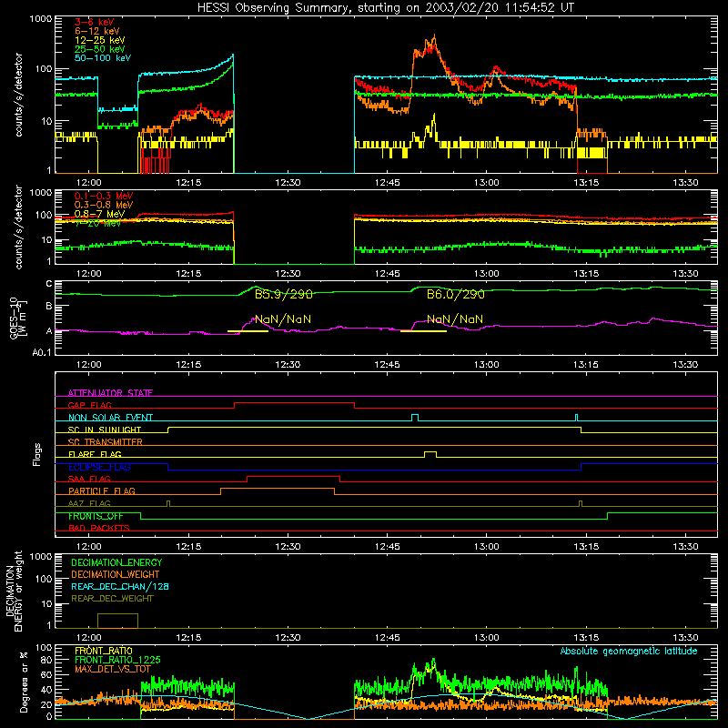Click the REAR_DEC_CHAN/128 legend label

(x=120, y=586)
